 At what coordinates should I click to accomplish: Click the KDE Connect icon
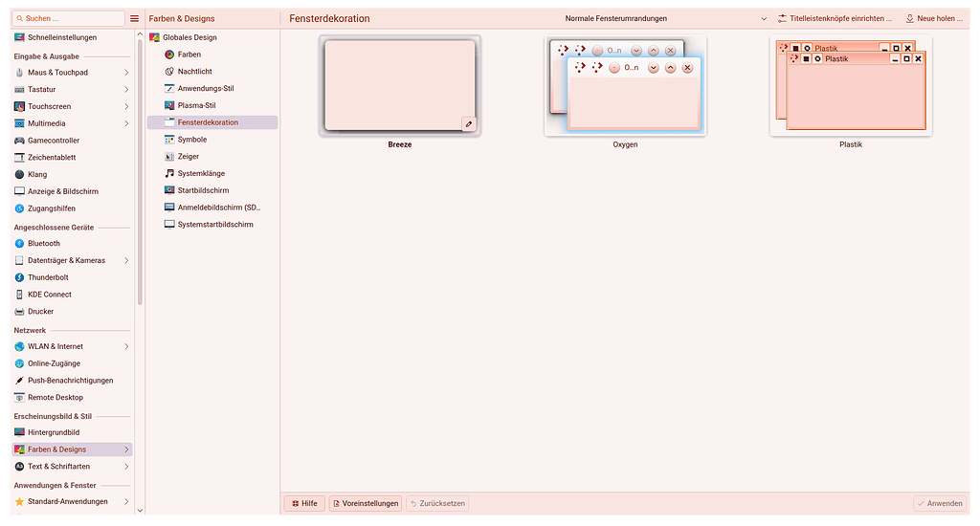pyautogui.click(x=19, y=295)
